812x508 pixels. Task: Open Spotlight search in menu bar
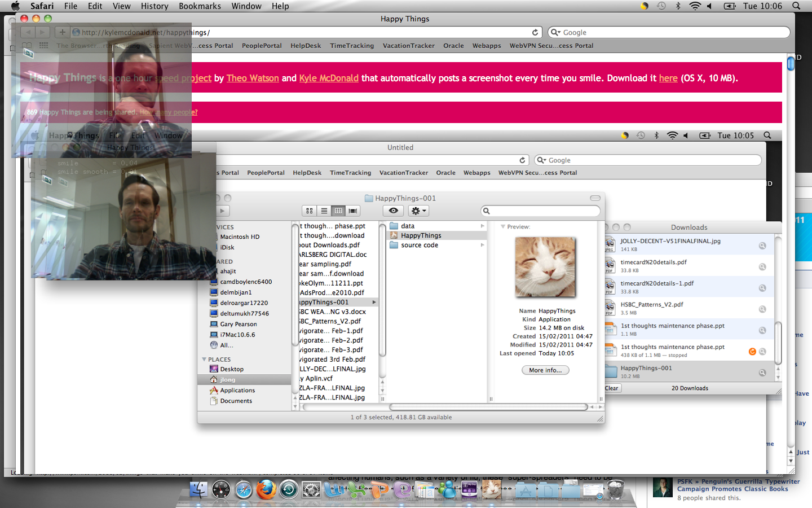coord(796,6)
